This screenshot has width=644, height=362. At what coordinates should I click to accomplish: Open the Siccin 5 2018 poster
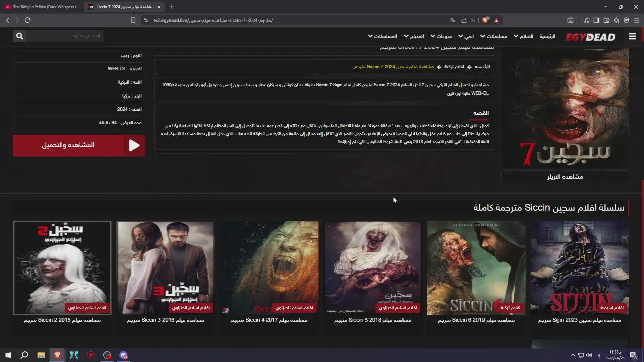[x=372, y=267]
